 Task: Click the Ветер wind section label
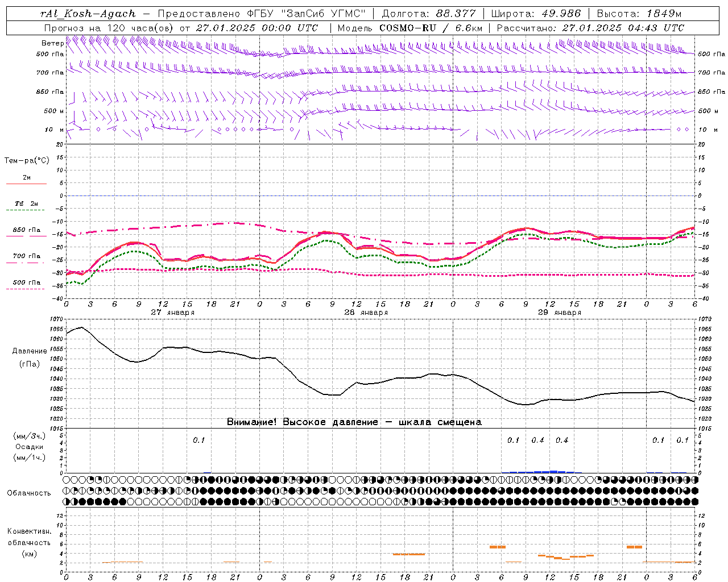click(52, 43)
